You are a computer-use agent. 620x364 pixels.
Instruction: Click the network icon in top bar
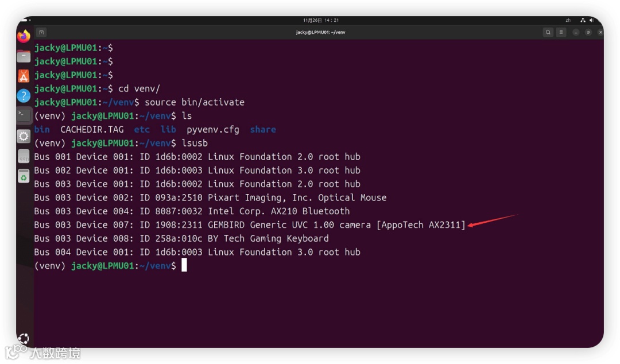coord(583,20)
